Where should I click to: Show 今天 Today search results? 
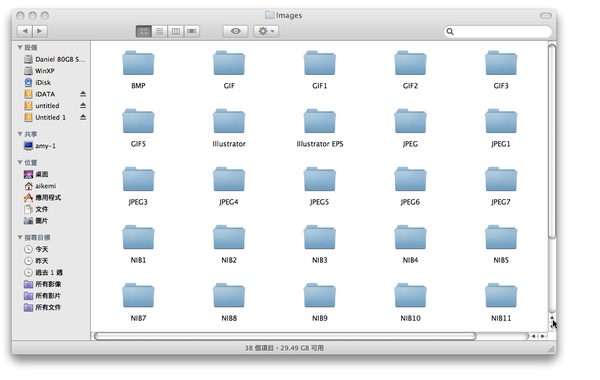(x=36, y=249)
